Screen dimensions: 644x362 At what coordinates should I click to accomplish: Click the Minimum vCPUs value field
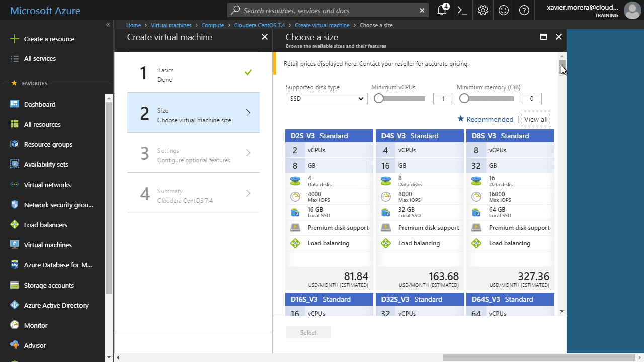tap(443, 99)
